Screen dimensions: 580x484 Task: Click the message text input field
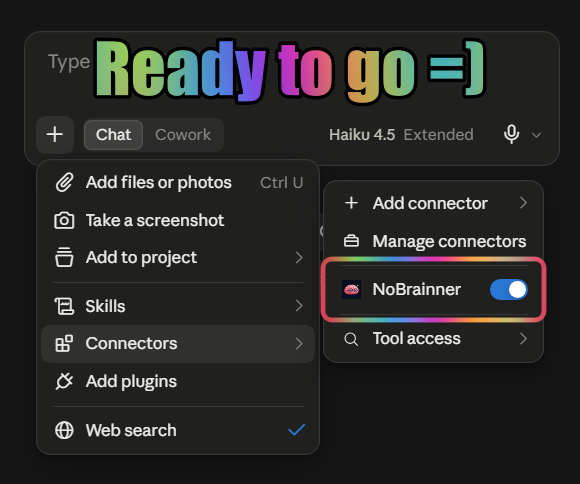291,70
